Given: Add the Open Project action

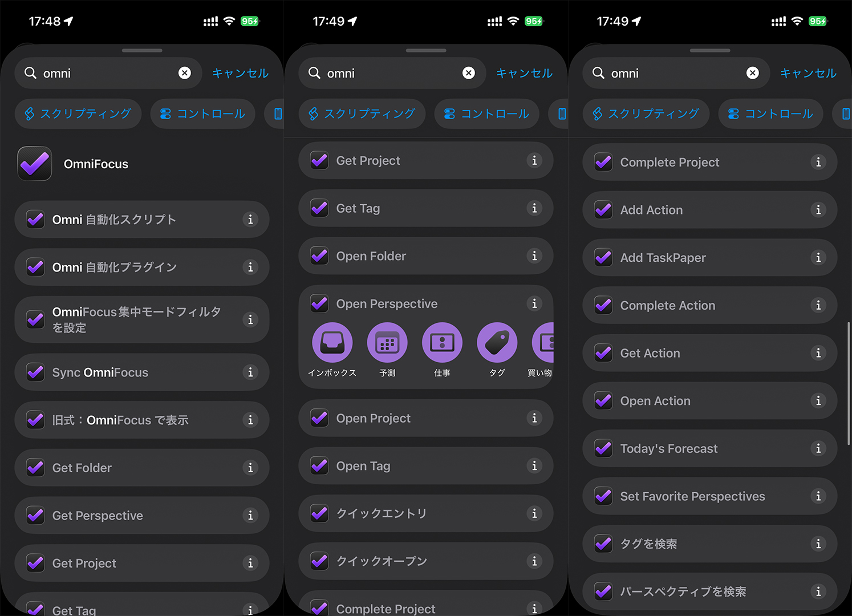Looking at the screenshot, I should coord(426,418).
